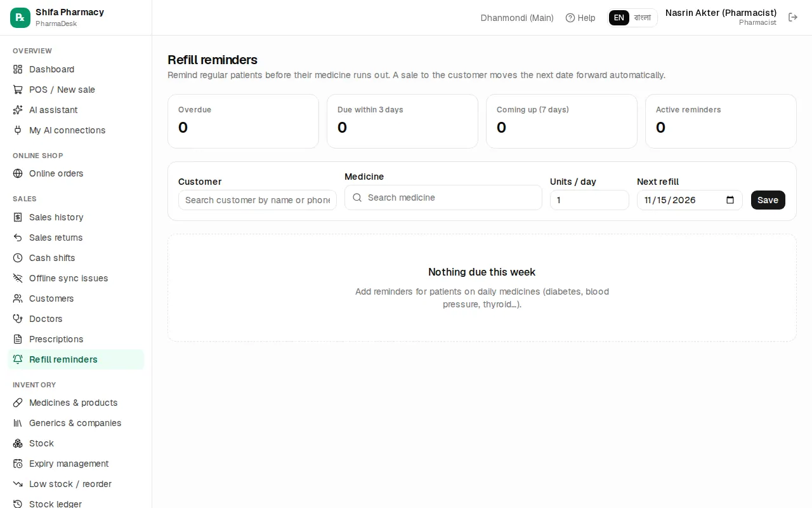The width and height of the screenshot is (812, 508).
Task: Select the Coming up (7 days) card
Action: (x=561, y=121)
